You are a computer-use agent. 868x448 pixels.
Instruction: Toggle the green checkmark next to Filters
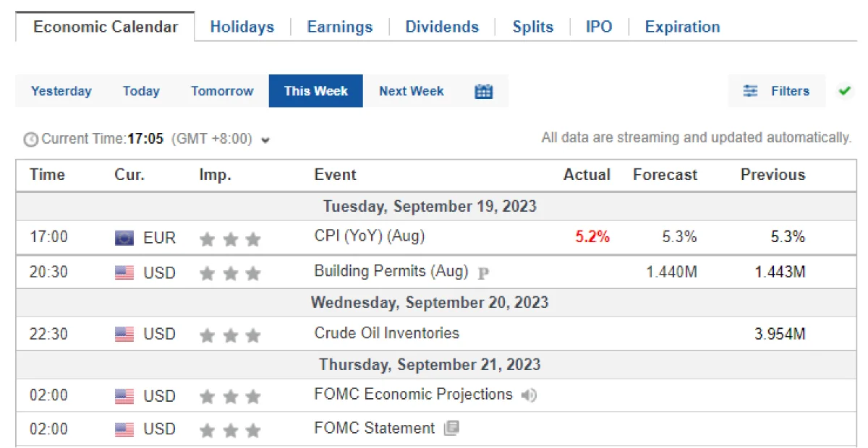[845, 91]
